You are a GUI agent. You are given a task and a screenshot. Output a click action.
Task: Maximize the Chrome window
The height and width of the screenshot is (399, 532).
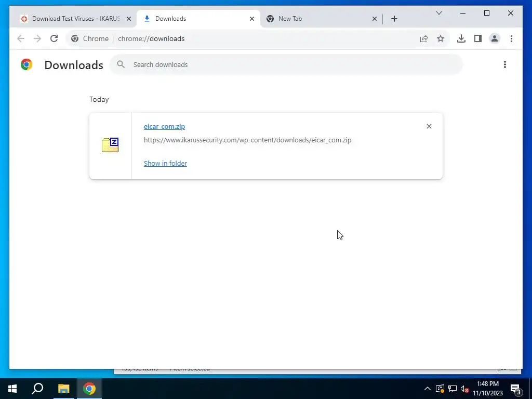tap(486, 13)
